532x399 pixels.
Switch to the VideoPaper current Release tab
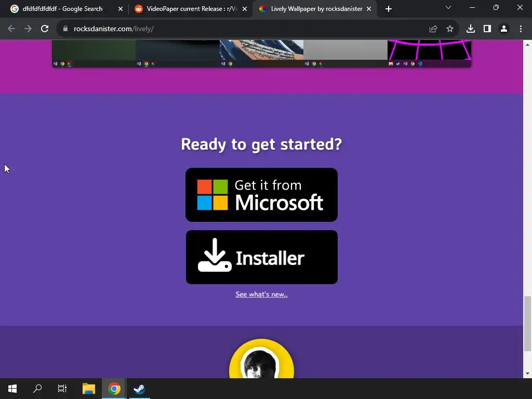pos(192,9)
